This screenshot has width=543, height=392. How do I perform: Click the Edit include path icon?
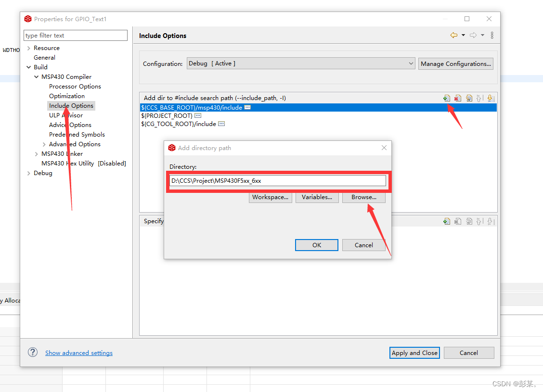click(469, 98)
